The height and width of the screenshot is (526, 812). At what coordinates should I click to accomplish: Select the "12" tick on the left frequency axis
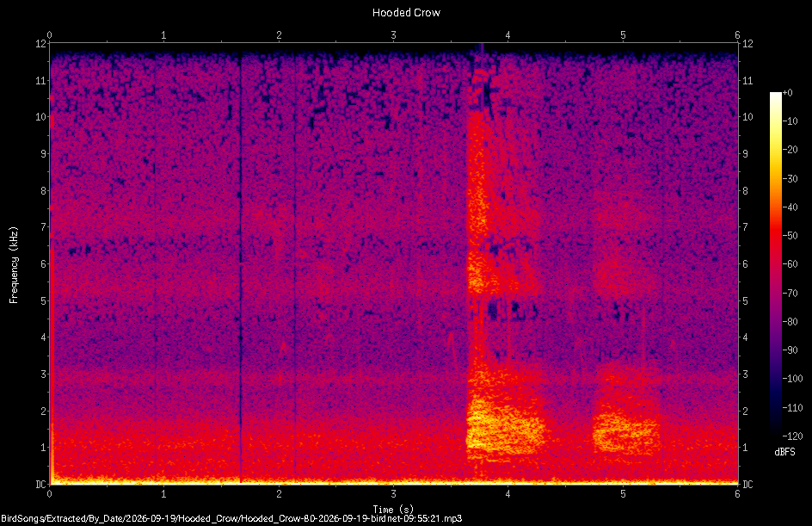point(40,44)
